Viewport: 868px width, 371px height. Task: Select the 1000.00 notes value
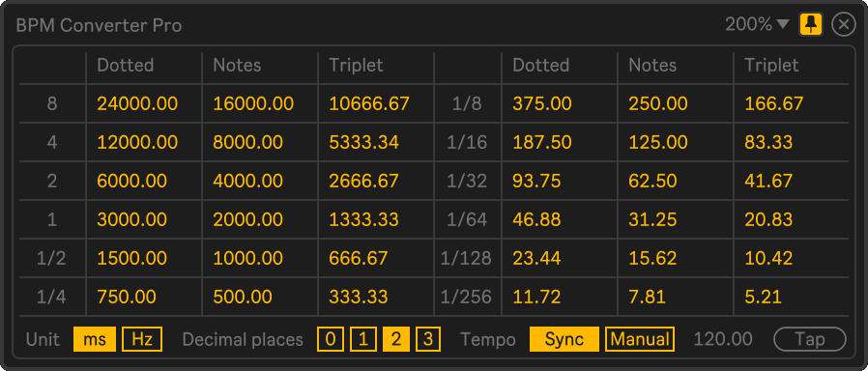(x=248, y=258)
